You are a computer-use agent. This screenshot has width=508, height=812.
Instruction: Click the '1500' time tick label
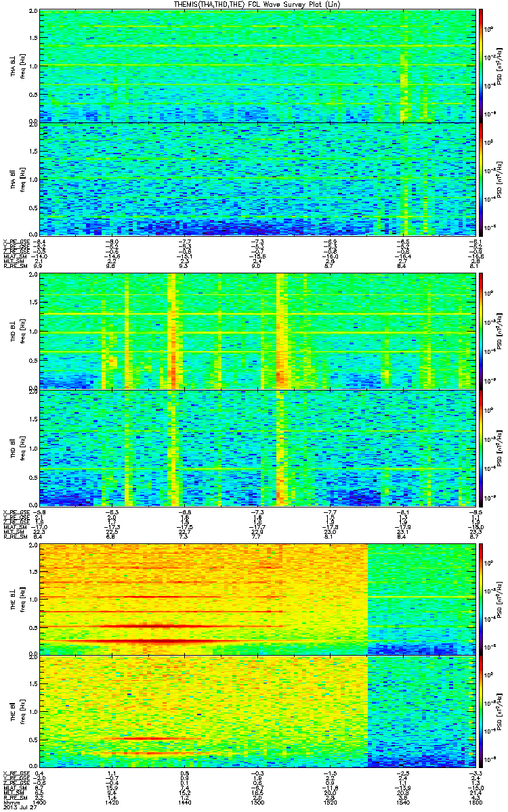tap(257, 802)
